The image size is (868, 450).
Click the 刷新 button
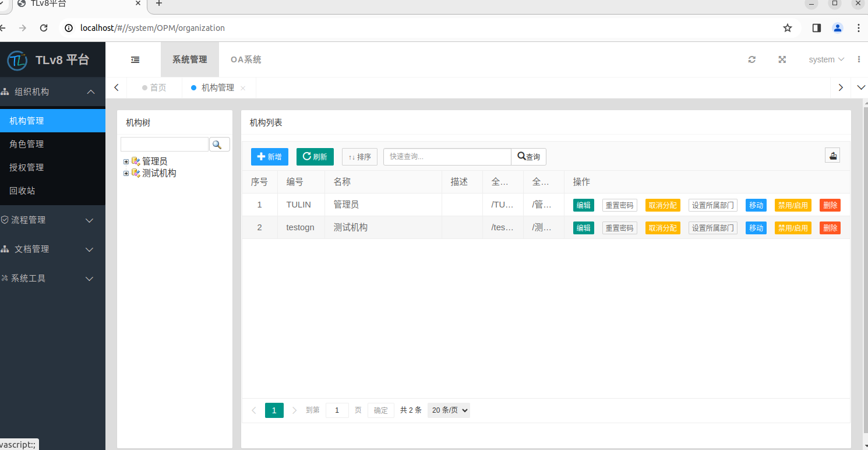315,156
